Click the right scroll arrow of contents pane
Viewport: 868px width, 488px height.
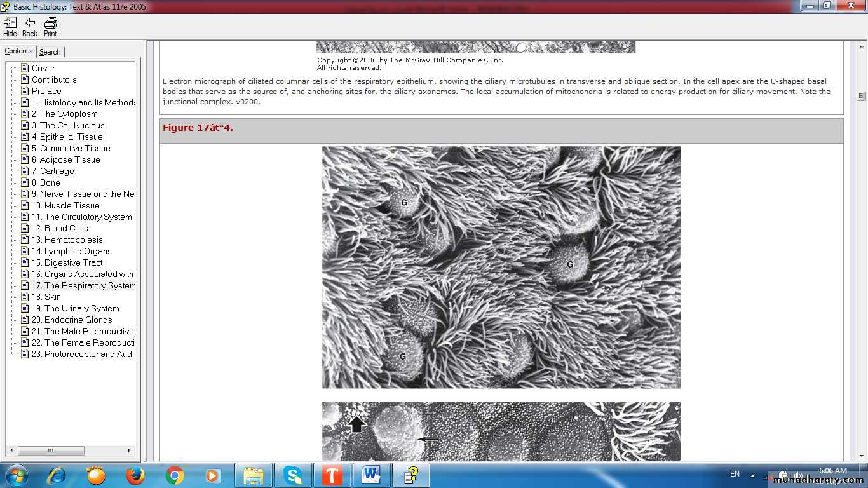point(130,451)
